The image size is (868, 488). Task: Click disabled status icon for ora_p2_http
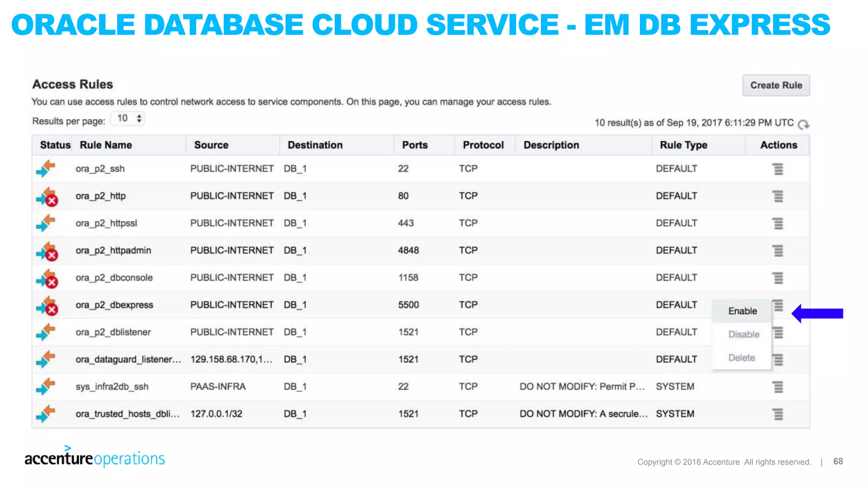click(x=47, y=197)
